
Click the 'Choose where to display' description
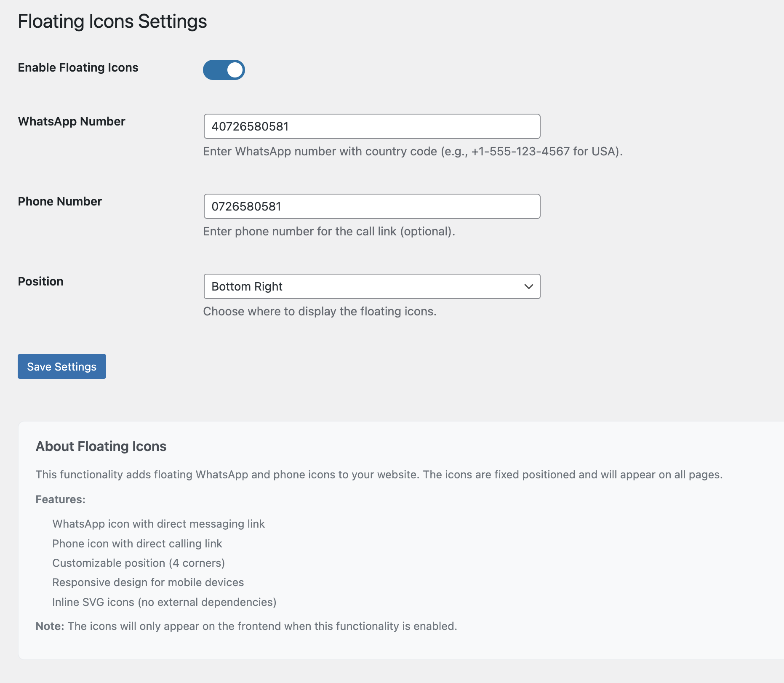point(320,311)
